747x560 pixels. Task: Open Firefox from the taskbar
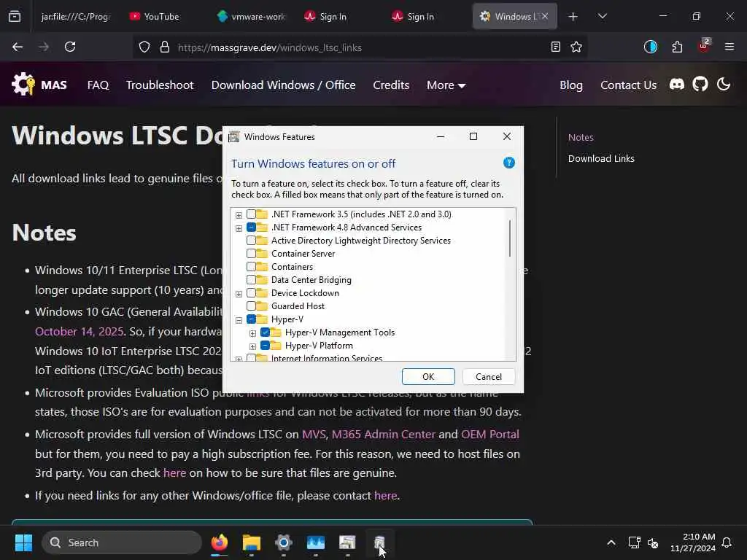click(220, 542)
